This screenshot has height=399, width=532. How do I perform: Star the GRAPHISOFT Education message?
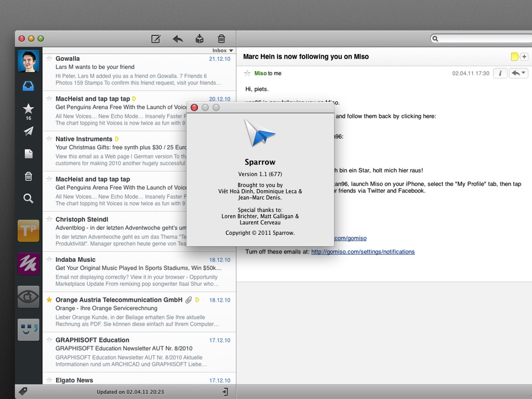(49, 340)
